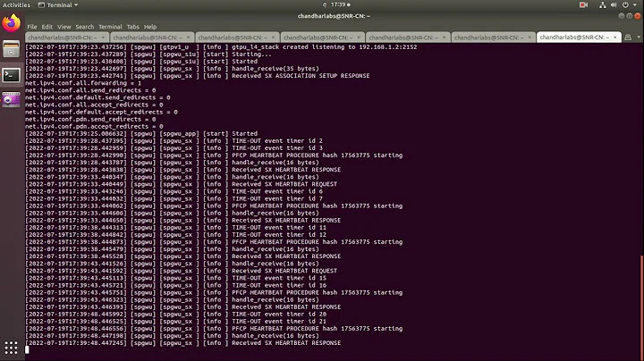The image size is (644, 361).
Task: Open the View menu
Action: [x=64, y=27]
